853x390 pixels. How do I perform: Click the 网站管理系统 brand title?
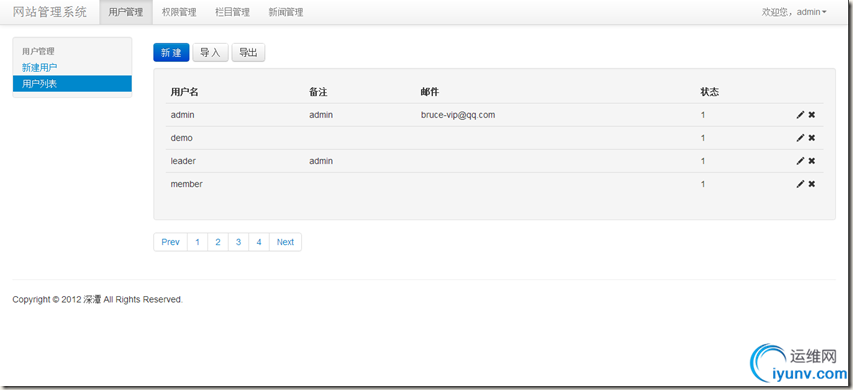click(x=50, y=12)
